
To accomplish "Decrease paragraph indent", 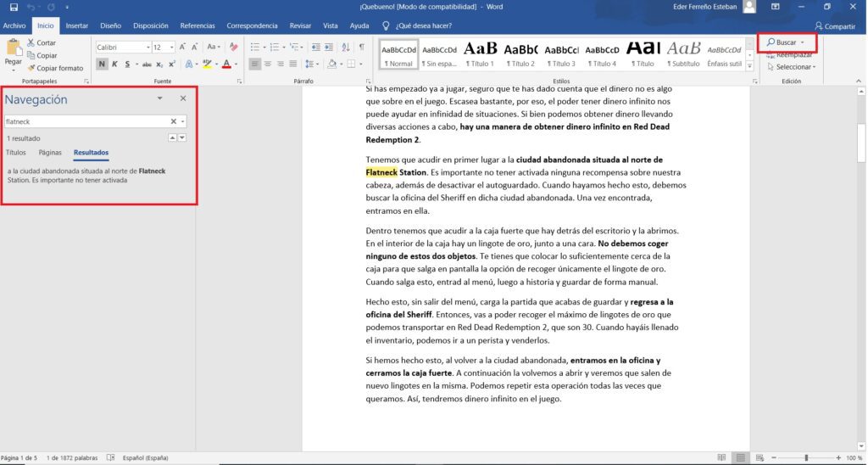I will 315,48.
